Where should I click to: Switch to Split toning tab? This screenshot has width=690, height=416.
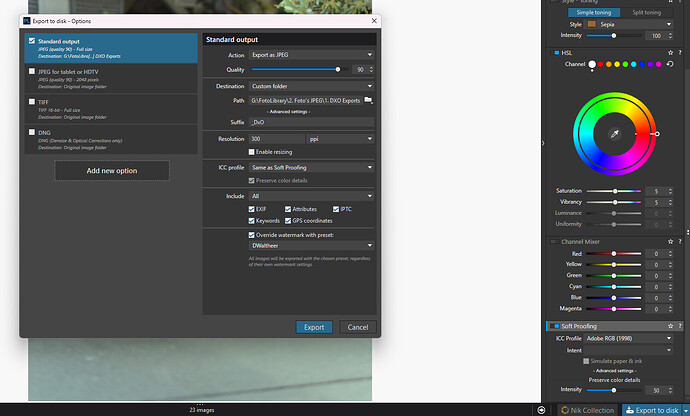[x=646, y=12]
